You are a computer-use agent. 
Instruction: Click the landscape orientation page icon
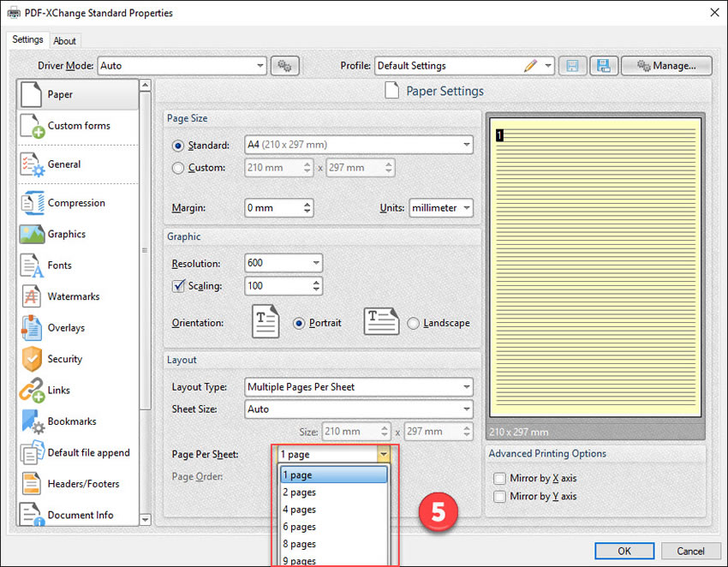(381, 321)
